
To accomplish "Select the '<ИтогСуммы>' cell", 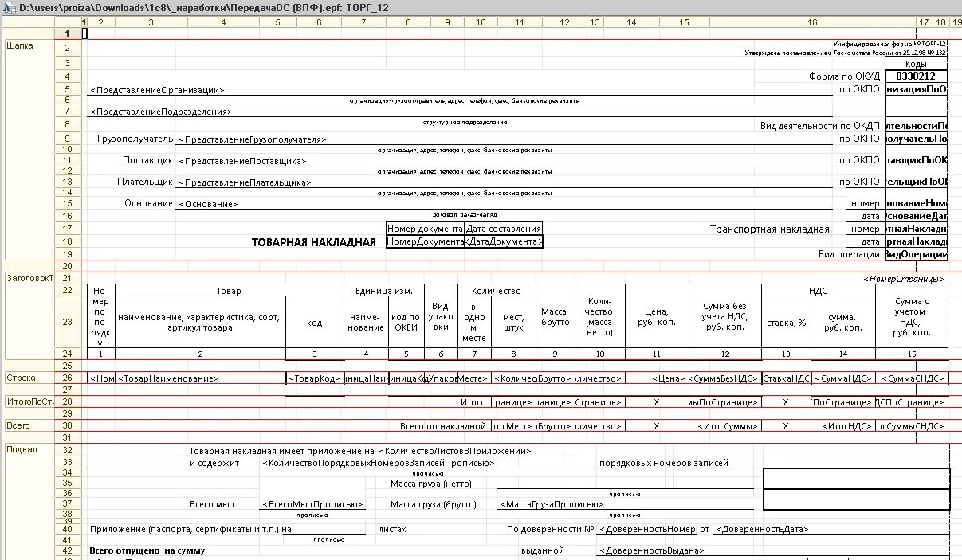I will (724, 426).
